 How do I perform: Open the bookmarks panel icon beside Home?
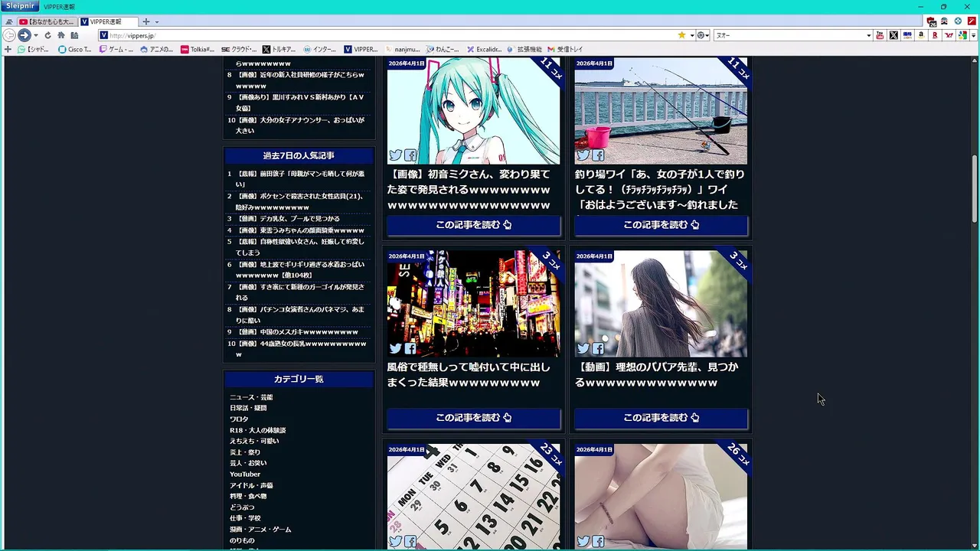coord(74,35)
